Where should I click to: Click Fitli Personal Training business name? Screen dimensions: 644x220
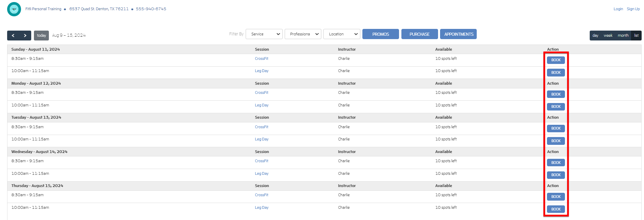pos(43,9)
